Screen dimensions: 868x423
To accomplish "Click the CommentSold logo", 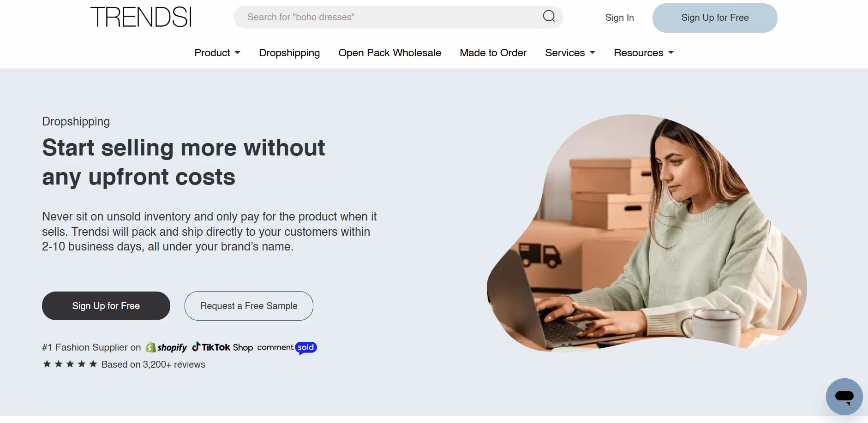I will [x=287, y=347].
